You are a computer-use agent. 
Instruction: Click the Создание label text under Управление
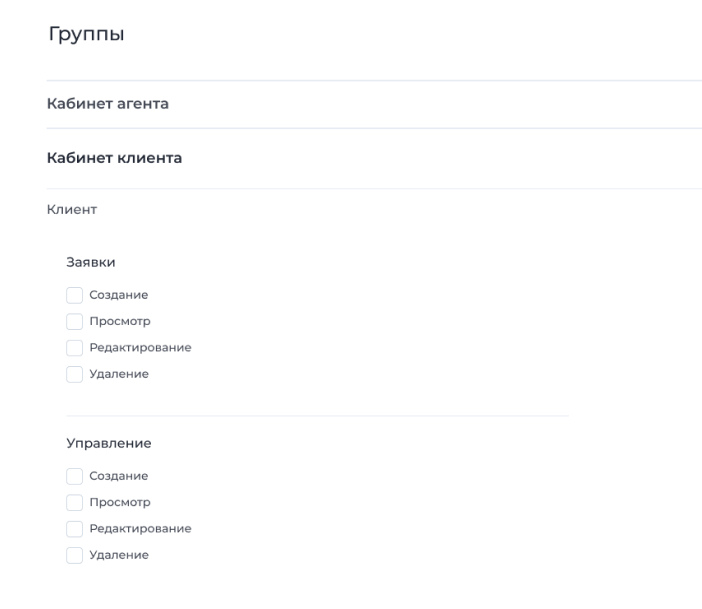119,476
